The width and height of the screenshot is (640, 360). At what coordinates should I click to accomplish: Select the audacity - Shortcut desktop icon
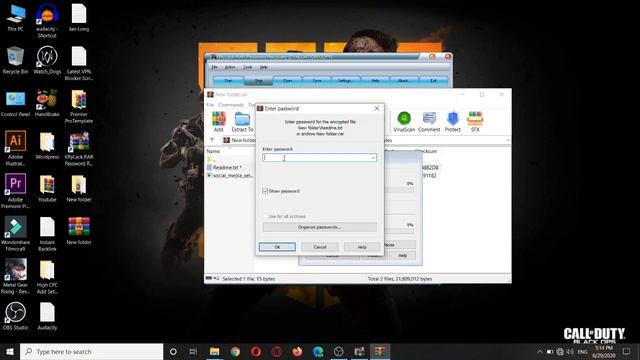coord(47,20)
